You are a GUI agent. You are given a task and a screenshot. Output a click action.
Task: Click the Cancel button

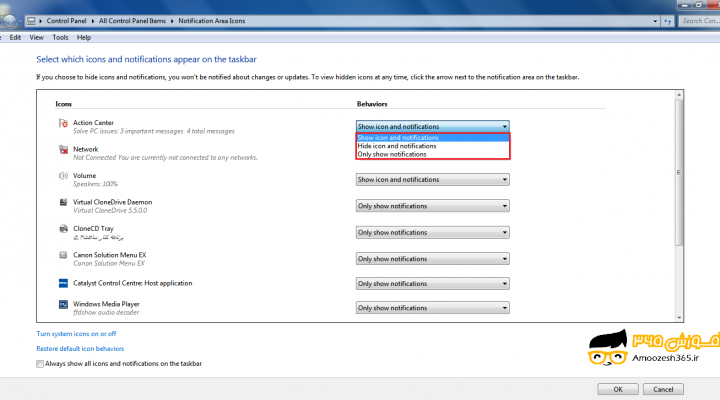point(663,389)
